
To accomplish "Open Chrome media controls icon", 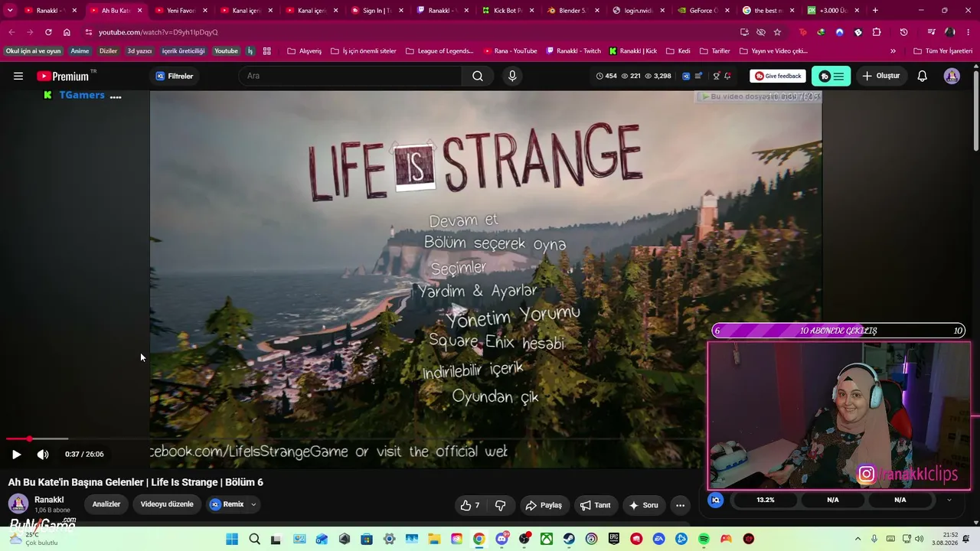I will point(931,32).
